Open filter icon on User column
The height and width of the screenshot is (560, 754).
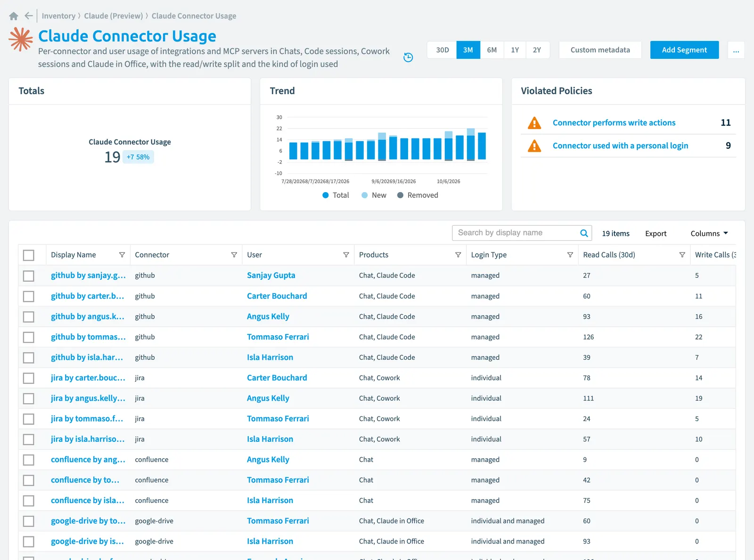346,255
